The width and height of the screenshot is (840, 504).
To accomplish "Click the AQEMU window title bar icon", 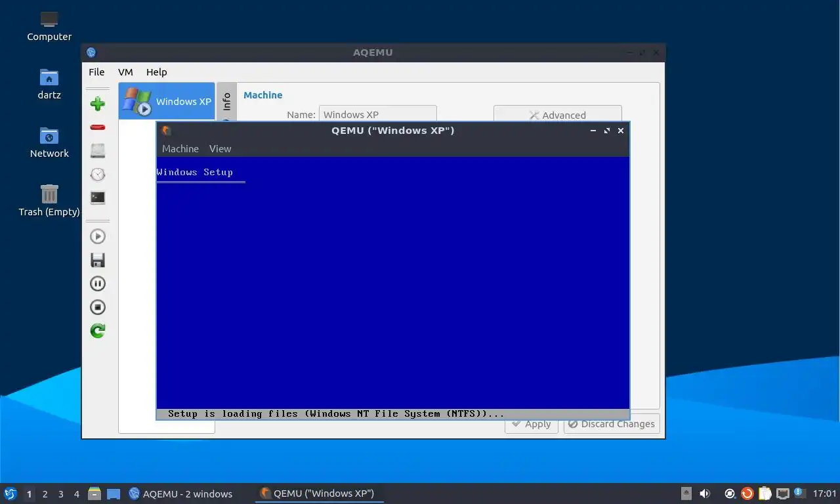I will (91, 52).
